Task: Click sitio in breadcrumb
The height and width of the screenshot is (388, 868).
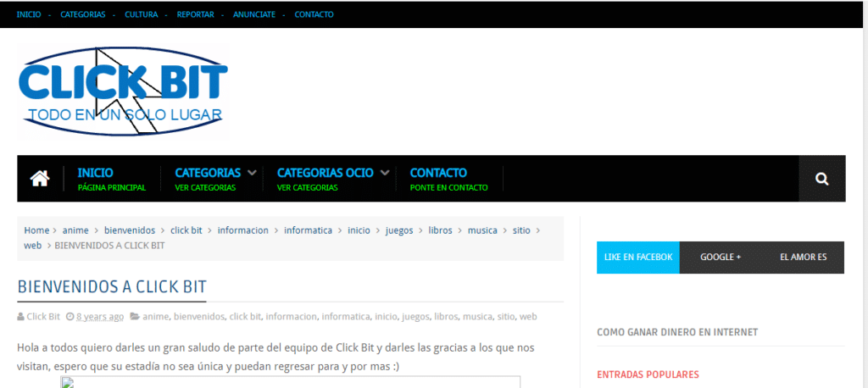Action: (521, 230)
